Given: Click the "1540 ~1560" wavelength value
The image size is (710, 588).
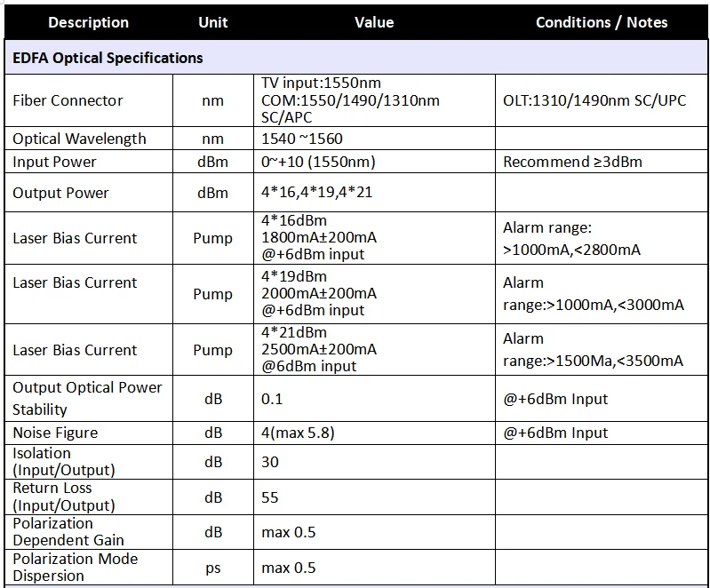Looking at the screenshot, I should pyautogui.click(x=302, y=139).
